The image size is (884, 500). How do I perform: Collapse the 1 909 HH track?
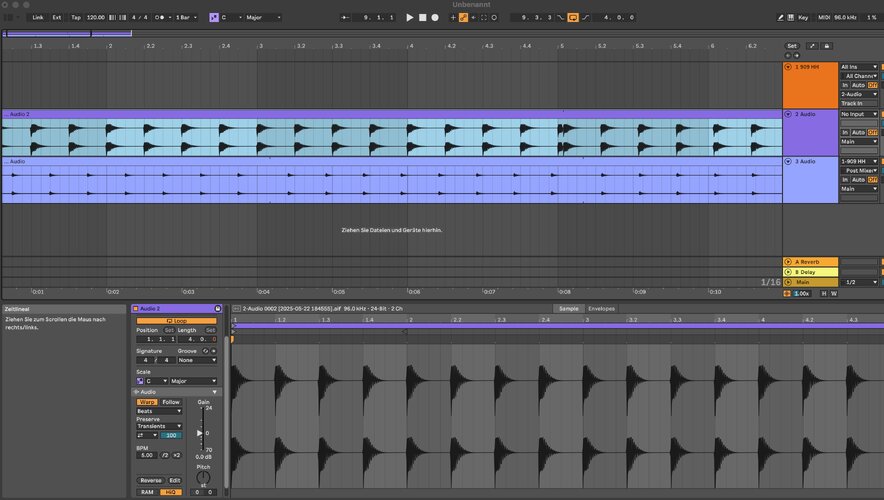click(788, 67)
